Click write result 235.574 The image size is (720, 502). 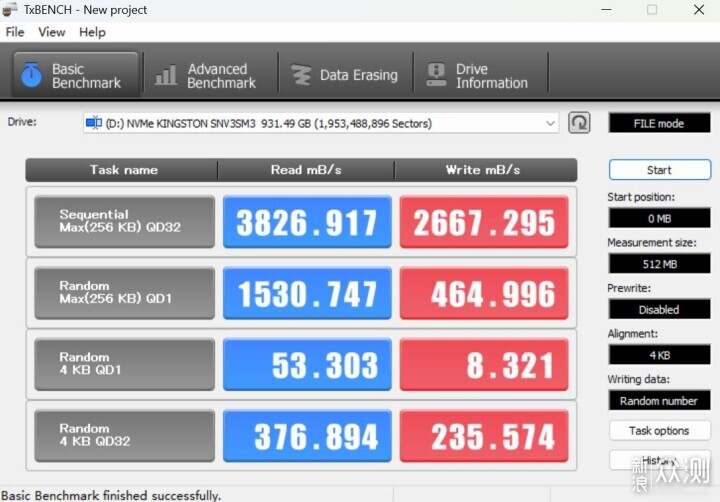pyautogui.click(x=484, y=435)
